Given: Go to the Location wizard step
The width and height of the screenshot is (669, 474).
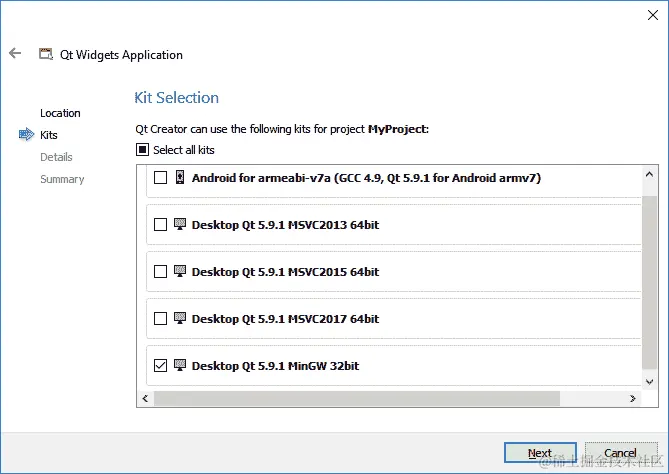Looking at the screenshot, I should (60, 113).
